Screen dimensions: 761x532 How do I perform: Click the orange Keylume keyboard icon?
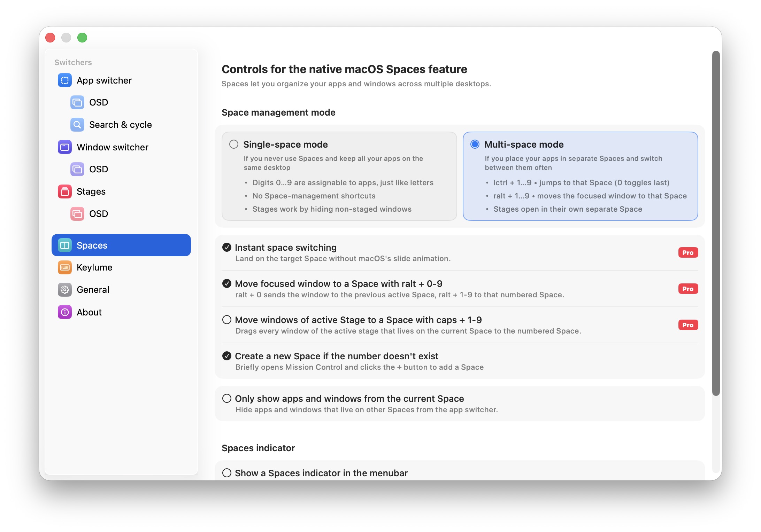pos(65,267)
